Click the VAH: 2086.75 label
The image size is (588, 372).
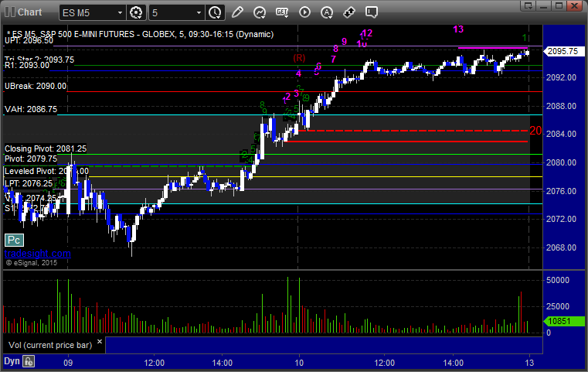coord(31,109)
